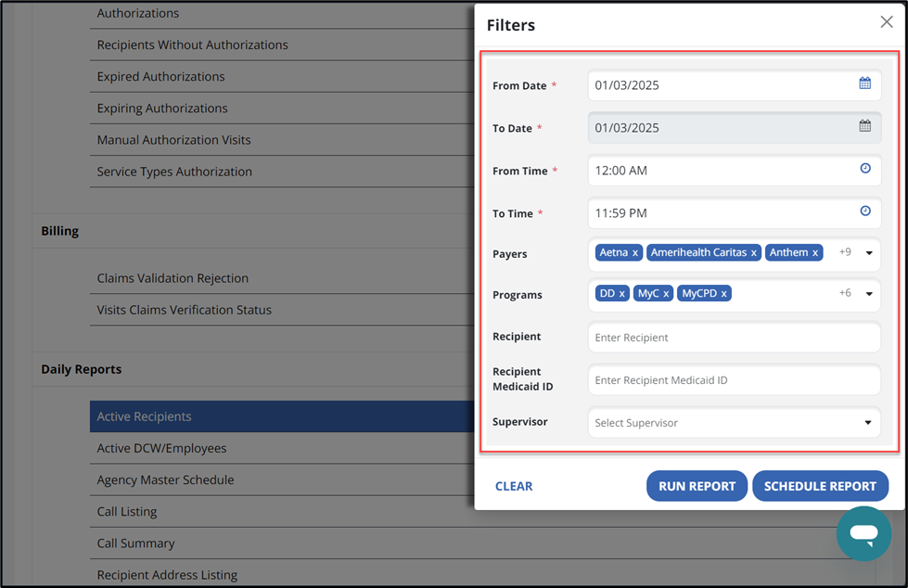Expand the Programs dropdown list
Image resolution: width=908 pixels, height=588 pixels.
click(869, 294)
